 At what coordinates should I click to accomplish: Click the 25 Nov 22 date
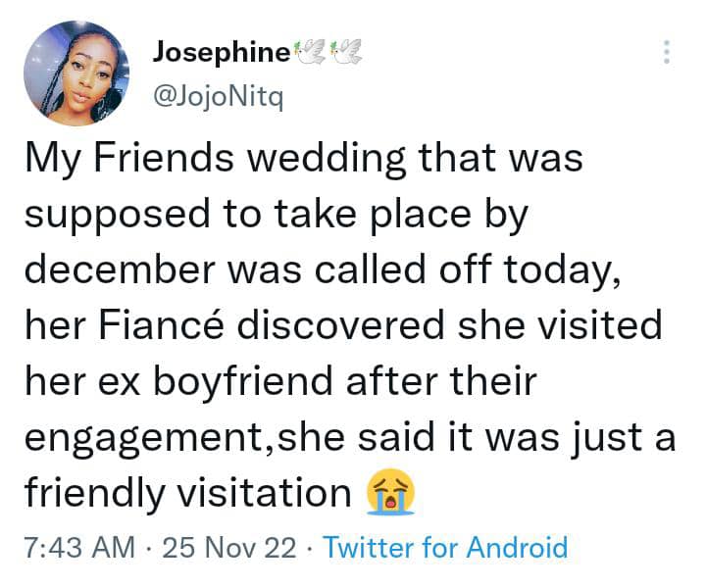(229, 548)
